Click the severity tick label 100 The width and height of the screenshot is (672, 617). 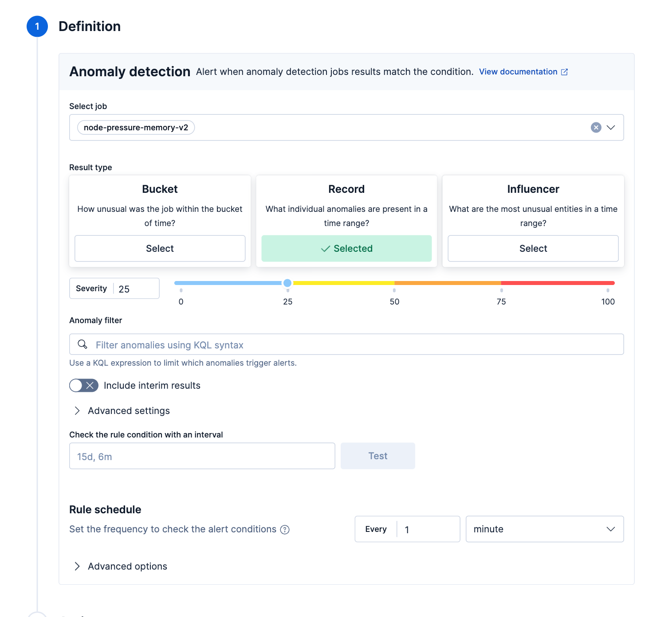pos(608,302)
